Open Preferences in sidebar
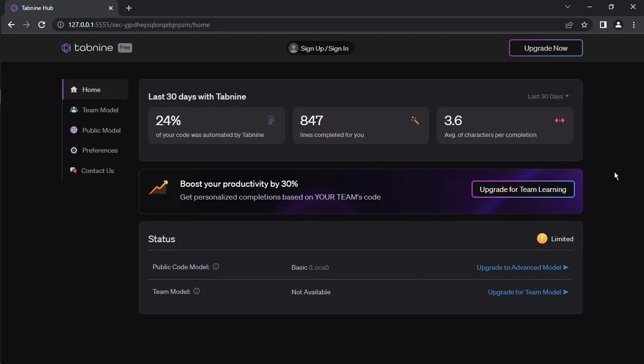The height and width of the screenshot is (364, 644). [96, 150]
